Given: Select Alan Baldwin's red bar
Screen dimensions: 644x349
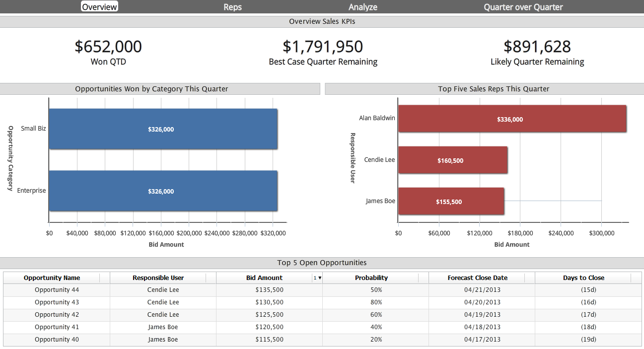Looking at the screenshot, I should pos(512,119).
